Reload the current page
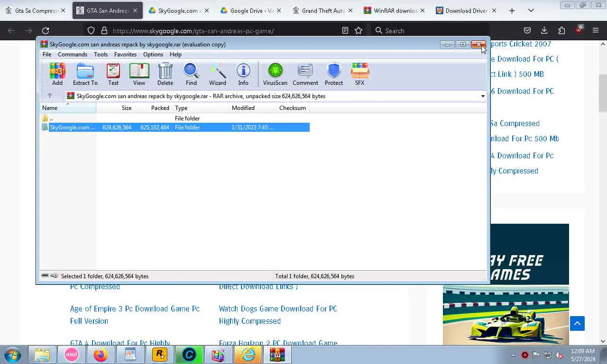The height and width of the screenshot is (364, 607). pos(46,30)
